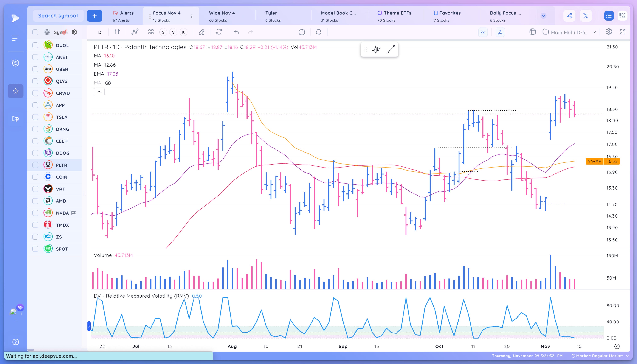
Task: Expand the left panel blue arrow handle
Action: coord(89,326)
